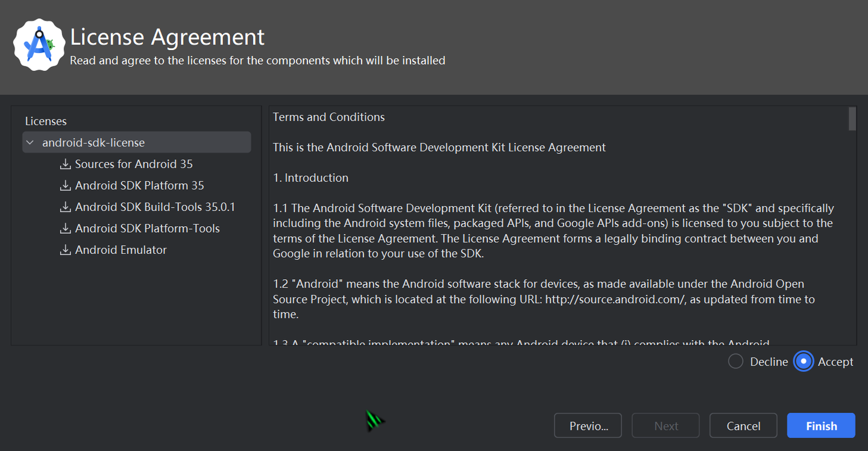Click the Android Studio logo icon

(x=39, y=45)
